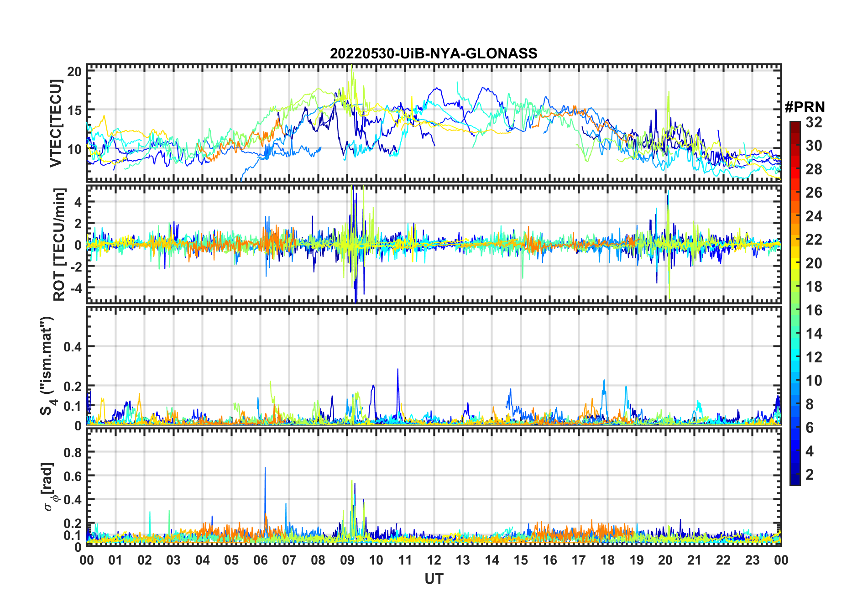Click the 20 tick label on UT axis
868x607 pixels.
(665, 560)
